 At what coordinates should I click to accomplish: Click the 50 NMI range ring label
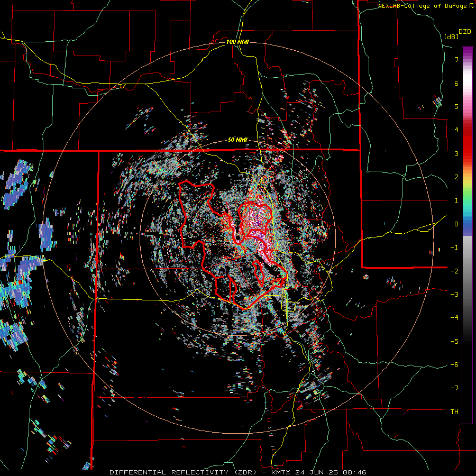(237, 140)
